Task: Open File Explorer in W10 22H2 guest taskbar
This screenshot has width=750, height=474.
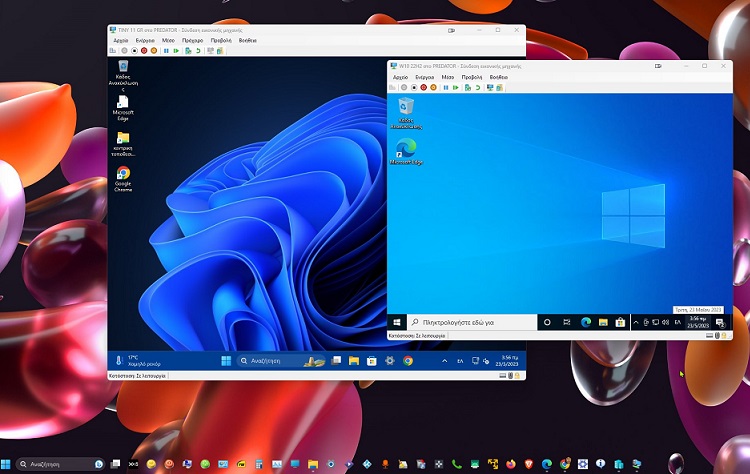Action: [603, 322]
